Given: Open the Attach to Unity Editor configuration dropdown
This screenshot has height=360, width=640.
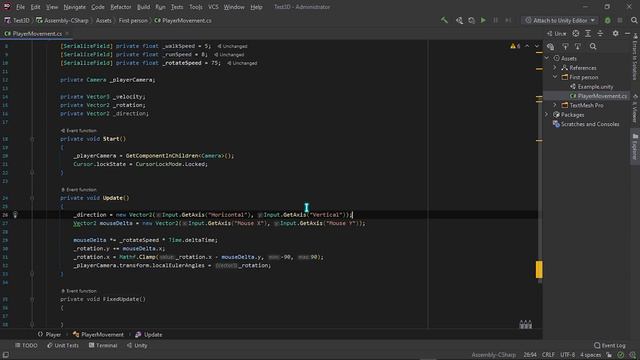Looking at the screenshot, I should click(560, 20).
